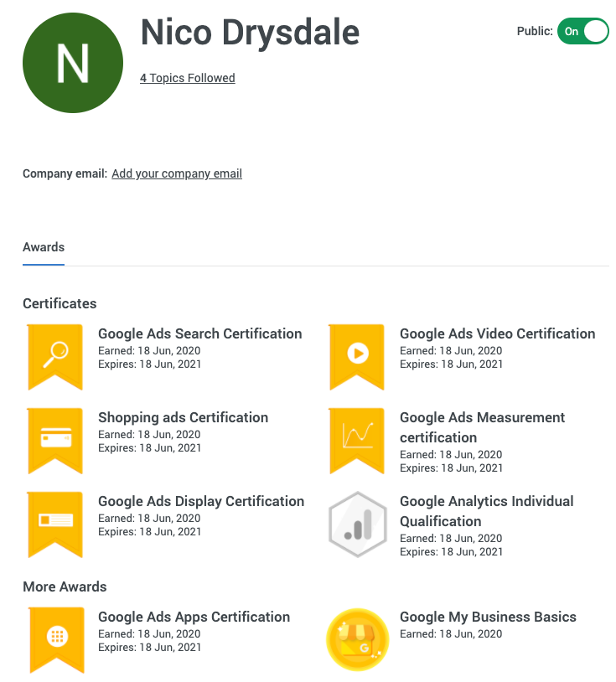The image size is (616, 682).
Task: Click Earned date under Measurement certification
Action: (x=451, y=454)
